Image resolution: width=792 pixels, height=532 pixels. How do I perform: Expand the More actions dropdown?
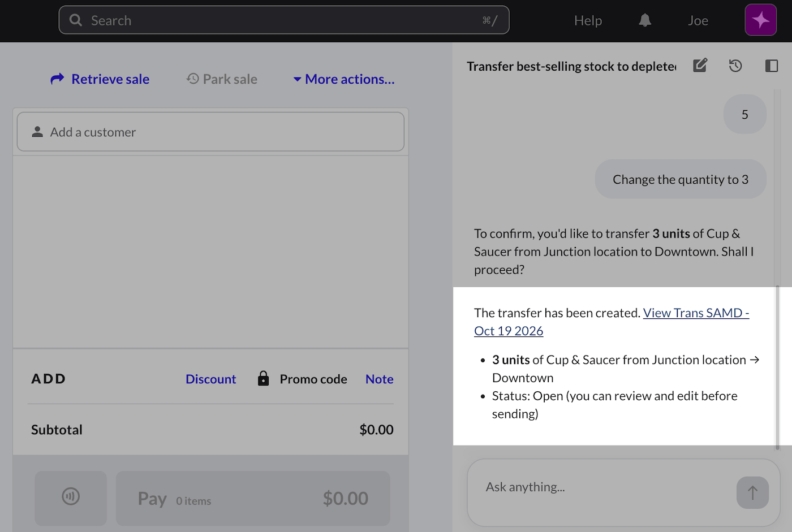tap(344, 79)
